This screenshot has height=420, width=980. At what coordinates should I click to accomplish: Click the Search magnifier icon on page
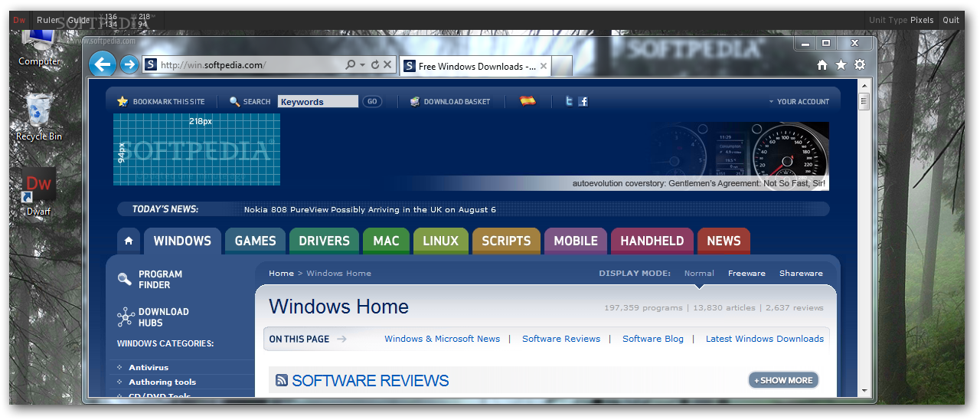235,101
